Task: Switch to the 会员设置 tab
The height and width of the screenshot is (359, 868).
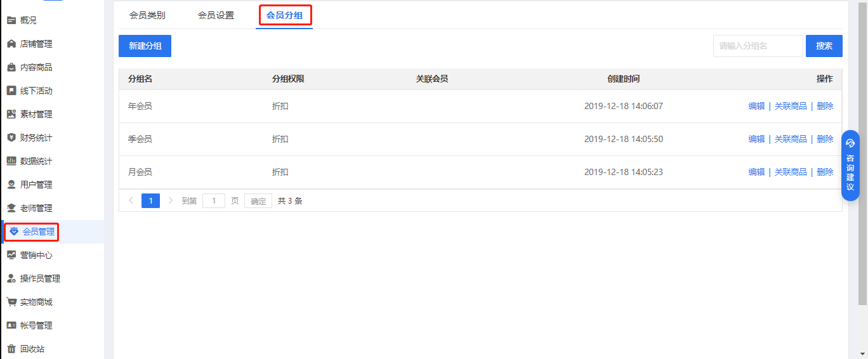Action: pyautogui.click(x=216, y=15)
